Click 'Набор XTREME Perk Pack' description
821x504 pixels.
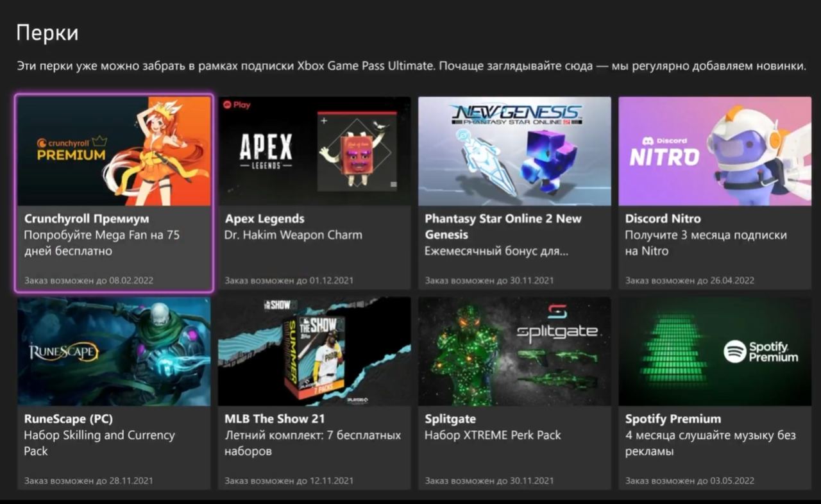click(493, 435)
